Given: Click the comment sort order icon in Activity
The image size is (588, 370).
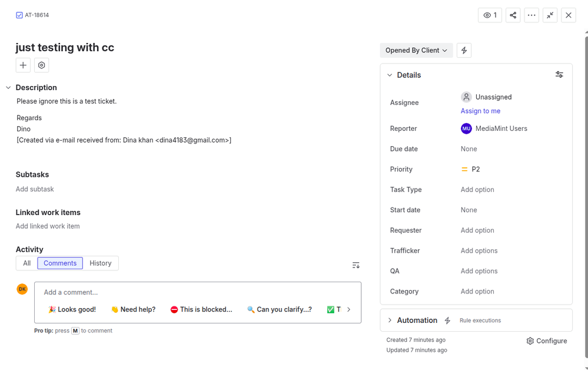Looking at the screenshot, I should point(356,265).
